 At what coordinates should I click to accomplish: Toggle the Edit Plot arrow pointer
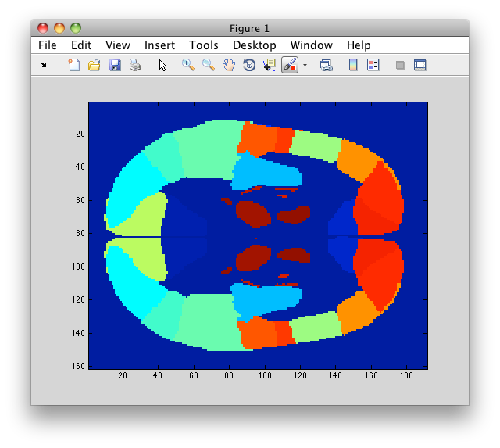tap(162, 65)
